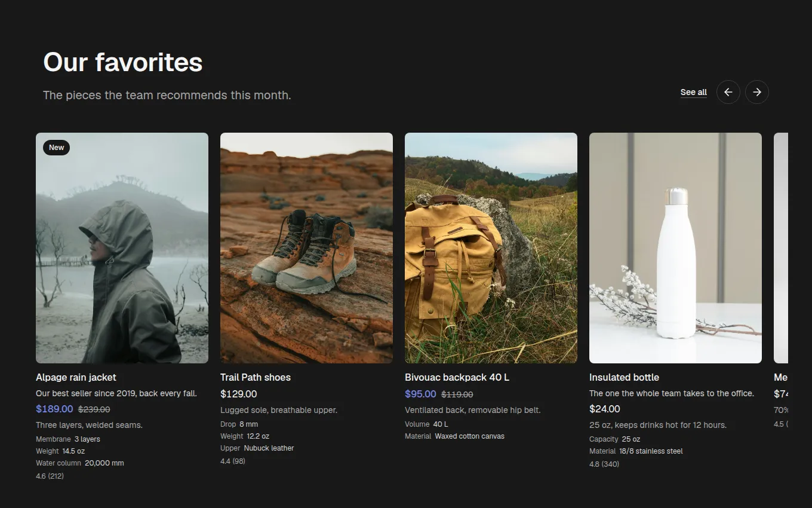Image resolution: width=812 pixels, height=508 pixels.
Task: Open the Insulated bottle product photo
Action: (675, 248)
